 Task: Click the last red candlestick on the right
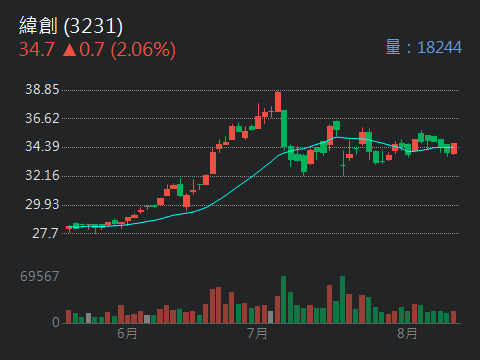[454, 149]
